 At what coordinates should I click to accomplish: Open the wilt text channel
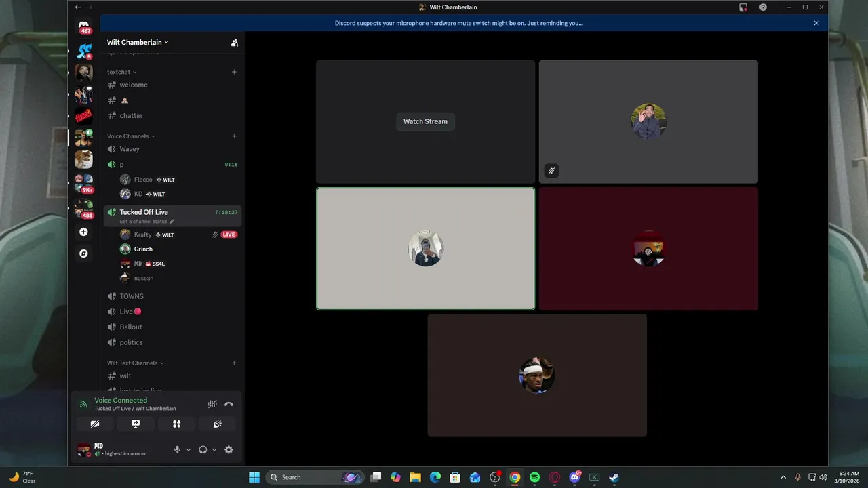tap(172, 375)
